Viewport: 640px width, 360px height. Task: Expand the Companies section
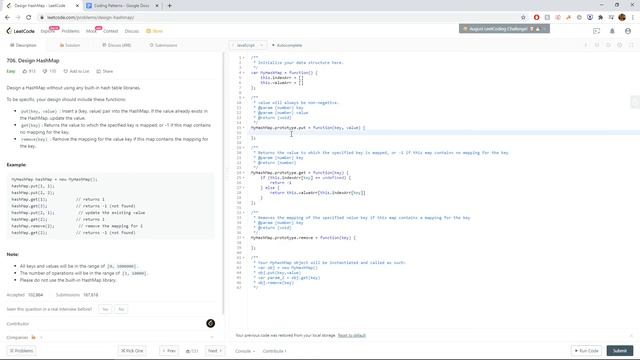tap(212, 338)
